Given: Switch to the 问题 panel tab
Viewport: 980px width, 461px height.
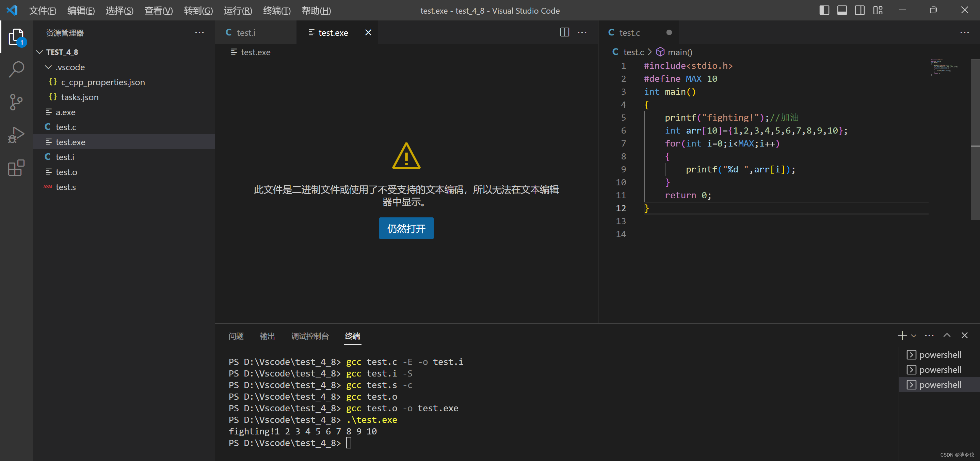Looking at the screenshot, I should (236, 336).
